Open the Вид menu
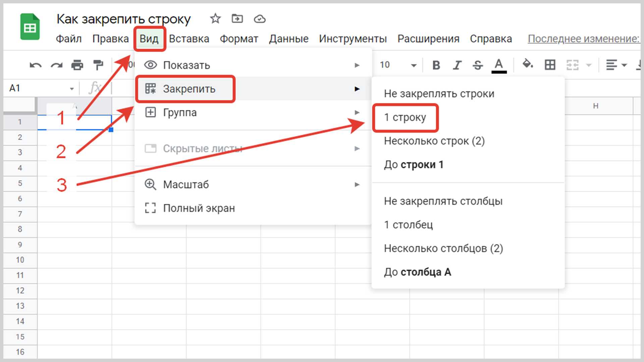Viewport: 644px width, 362px height. coord(149,39)
